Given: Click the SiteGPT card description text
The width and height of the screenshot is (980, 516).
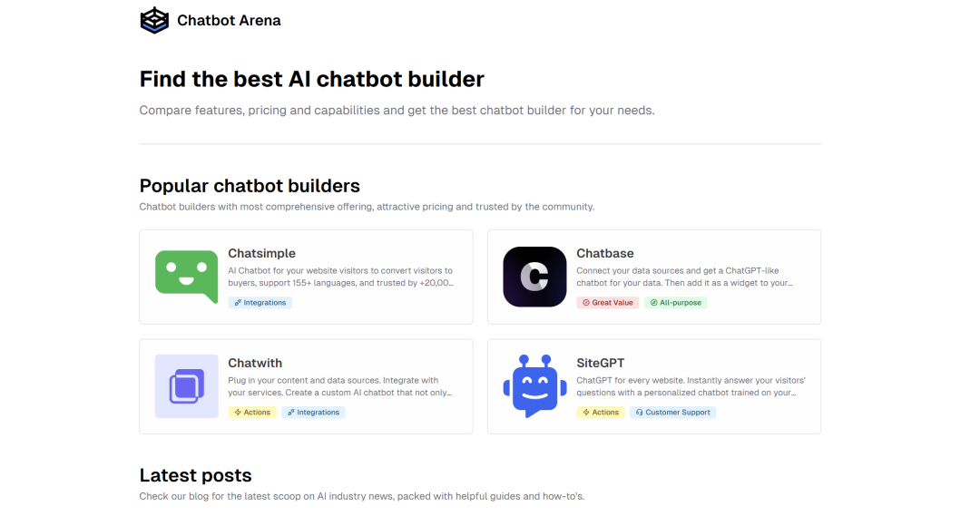Looking at the screenshot, I should (x=691, y=386).
